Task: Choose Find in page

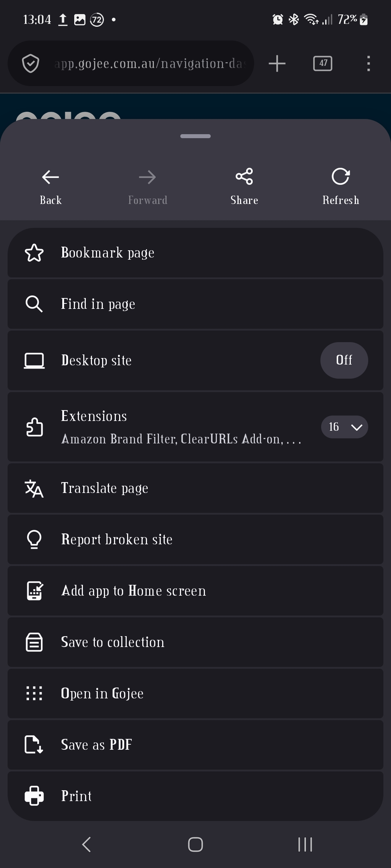Action: click(195, 304)
